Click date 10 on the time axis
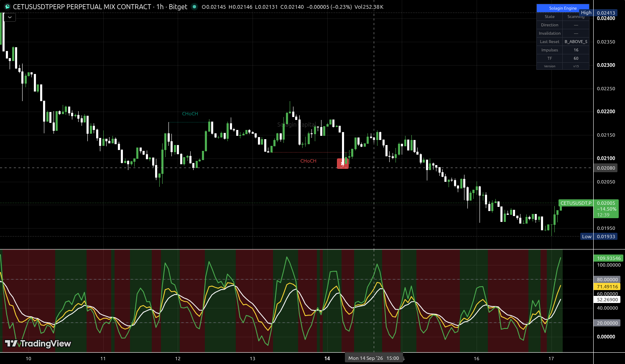The height and width of the screenshot is (364, 625). 28,359
